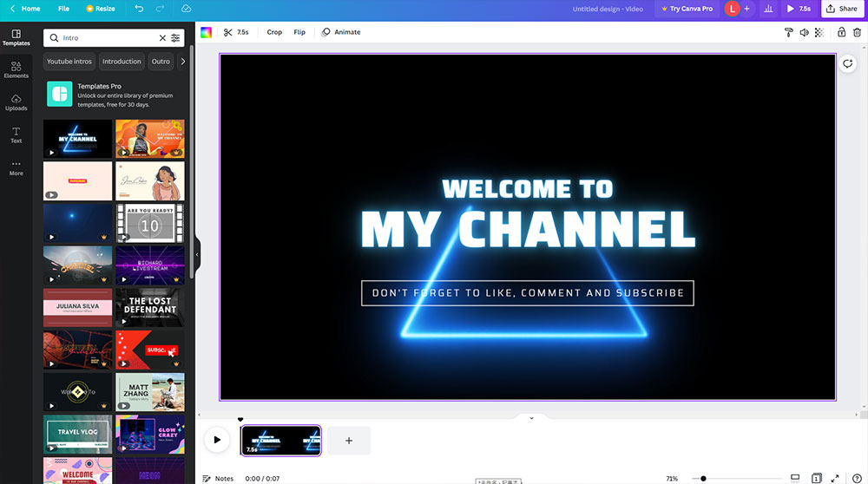
Task: Select the Youtube intros chip
Action: click(69, 62)
